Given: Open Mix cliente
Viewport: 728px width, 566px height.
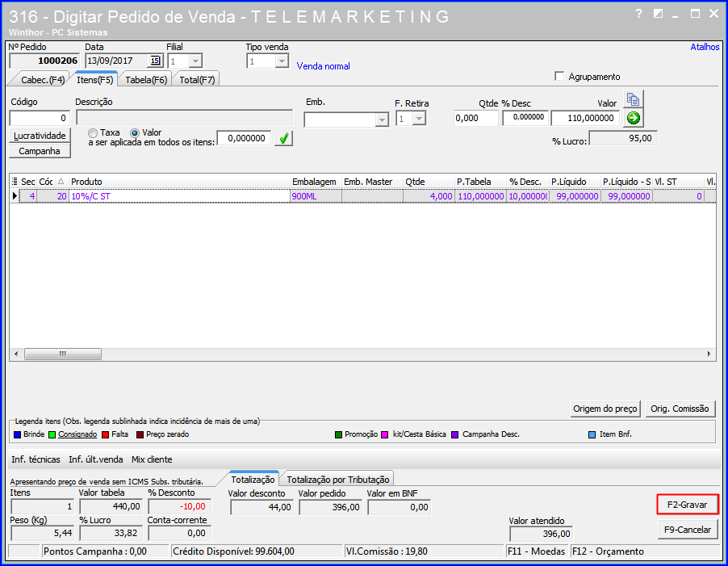Looking at the screenshot, I should (x=152, y=459).
